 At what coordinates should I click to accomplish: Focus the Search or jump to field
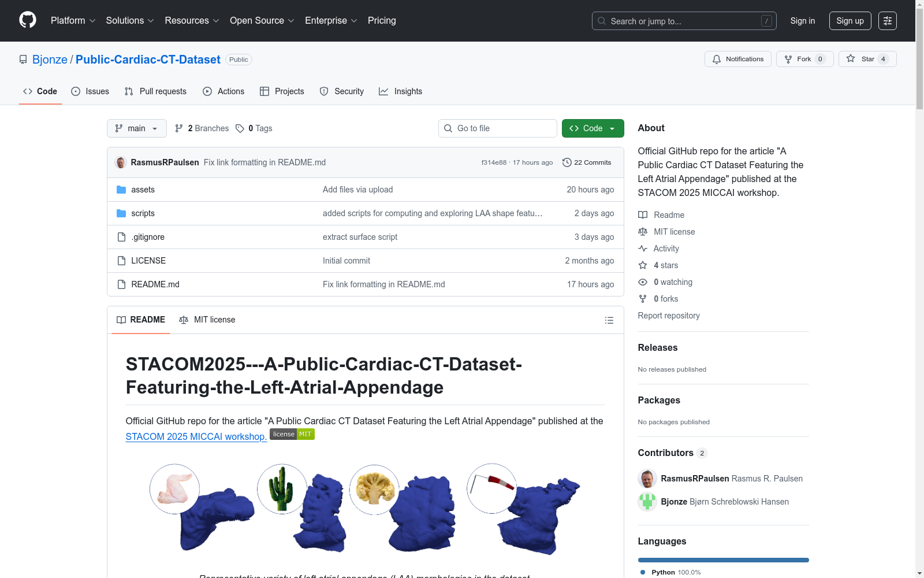pyautogui.click(x=684, y=21)
